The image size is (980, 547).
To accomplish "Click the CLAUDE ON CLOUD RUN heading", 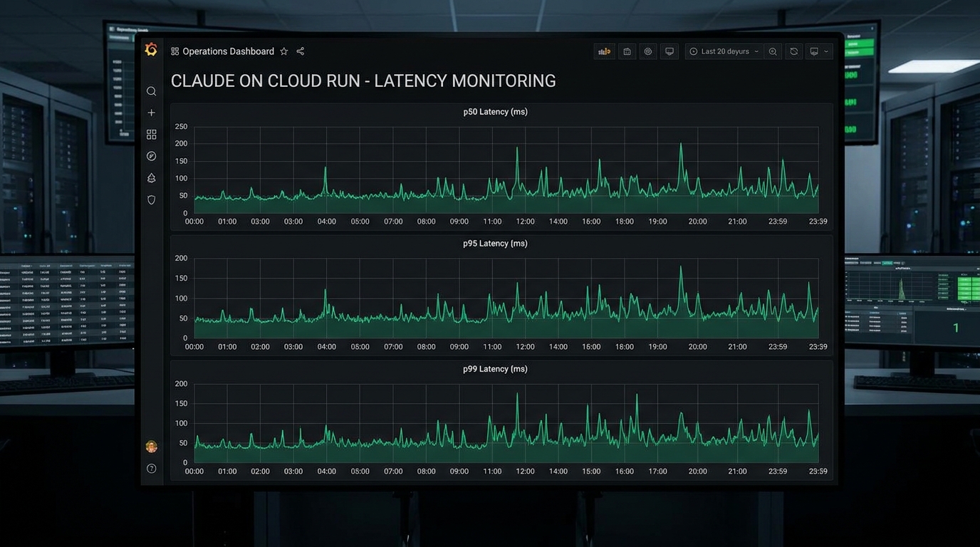I will point(363,81).
